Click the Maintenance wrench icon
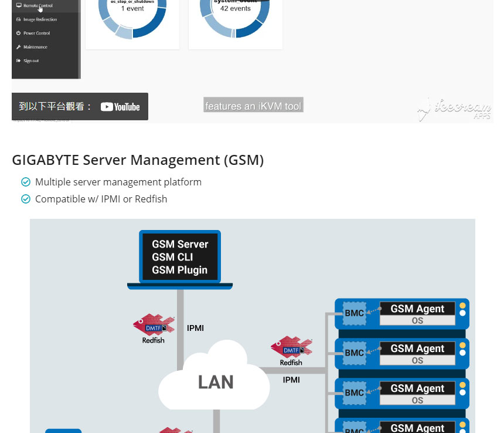 click(x=18, y=47)
